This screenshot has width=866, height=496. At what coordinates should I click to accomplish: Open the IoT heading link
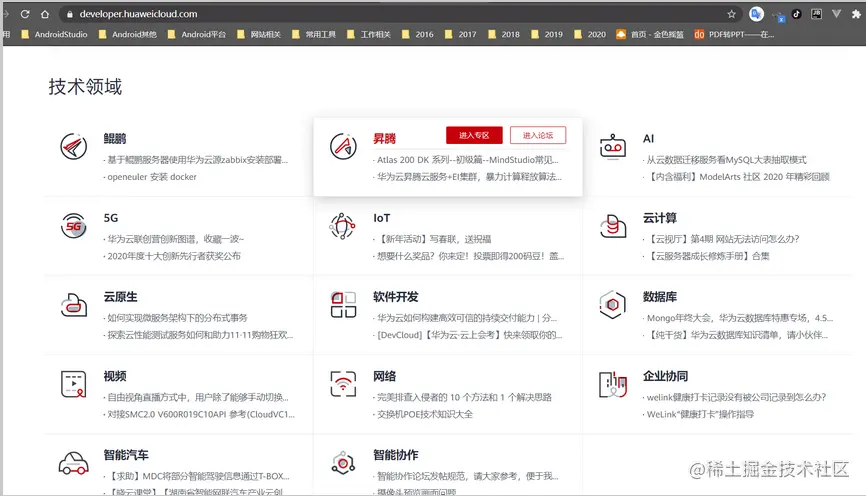382,218
